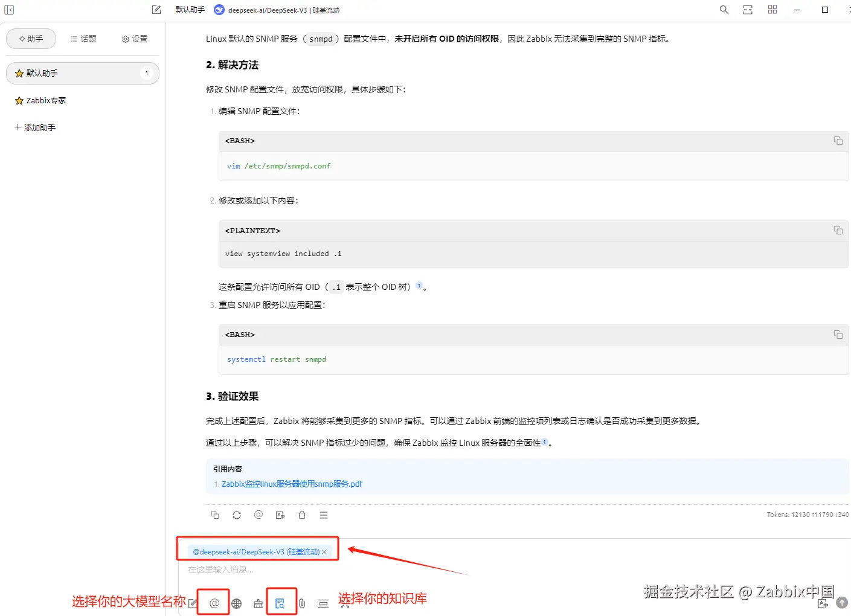Copy the vim snmpd.conf code block
The image size is (851, 616).
pos(838,141)
